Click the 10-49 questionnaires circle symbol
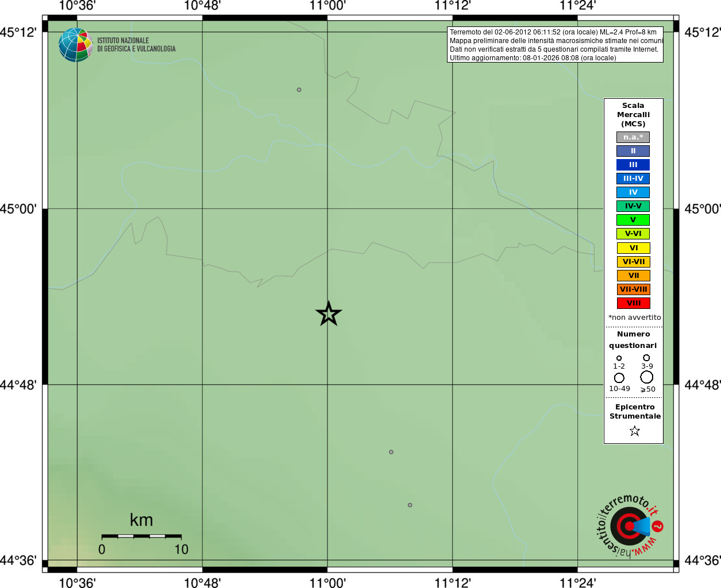 (x=619, y=378)
